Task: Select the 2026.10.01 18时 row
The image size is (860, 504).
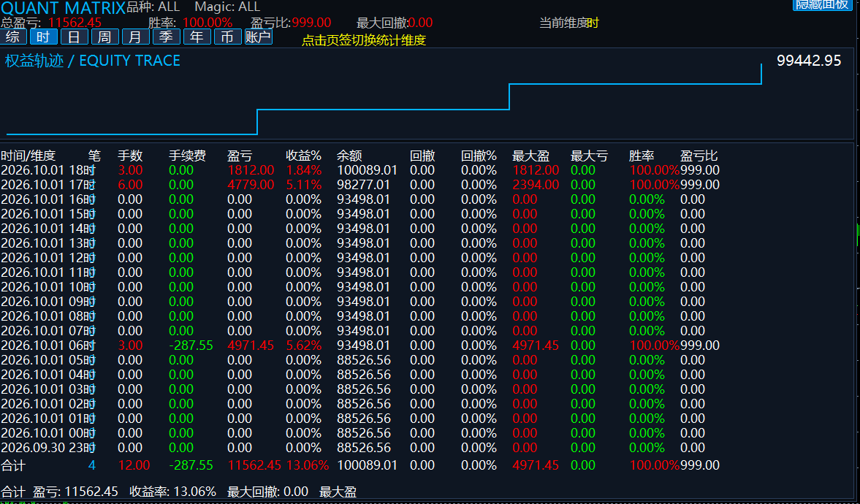Action: [360, 170]
